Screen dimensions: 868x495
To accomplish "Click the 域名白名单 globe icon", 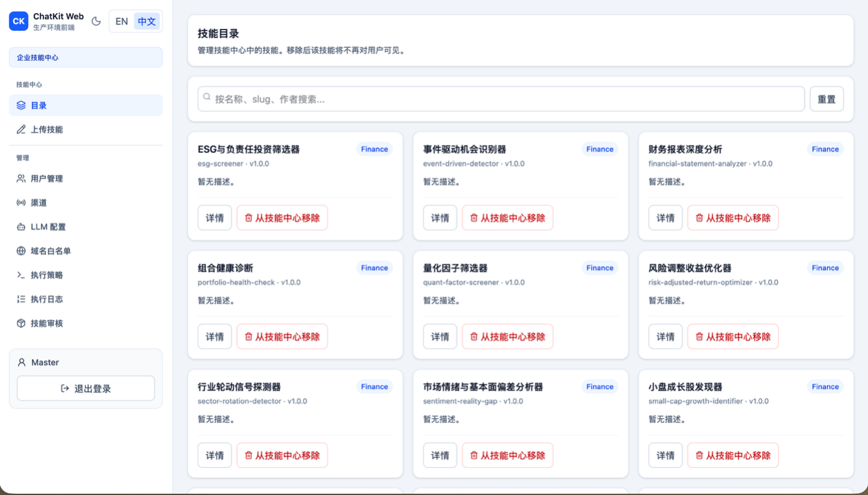I will [21, 251].
